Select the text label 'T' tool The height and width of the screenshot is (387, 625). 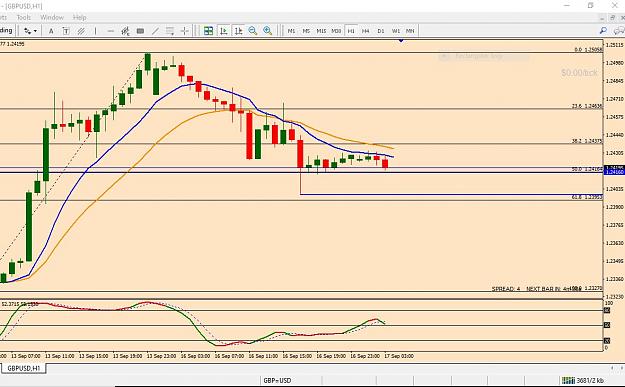coord(66,31)
